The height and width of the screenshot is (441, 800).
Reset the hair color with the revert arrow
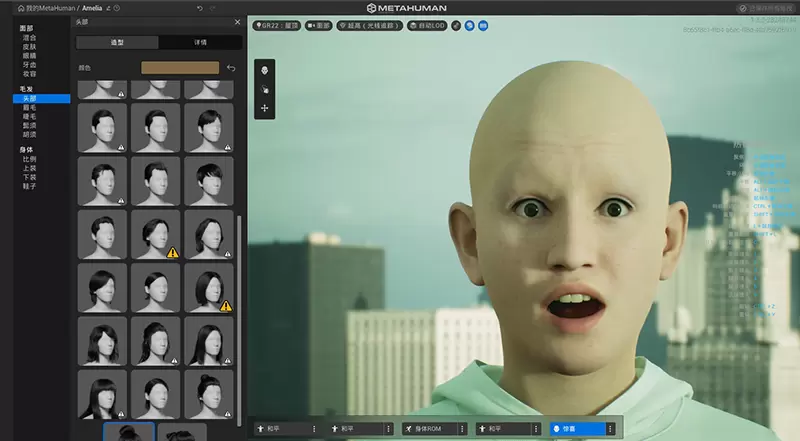pos(231,68)
